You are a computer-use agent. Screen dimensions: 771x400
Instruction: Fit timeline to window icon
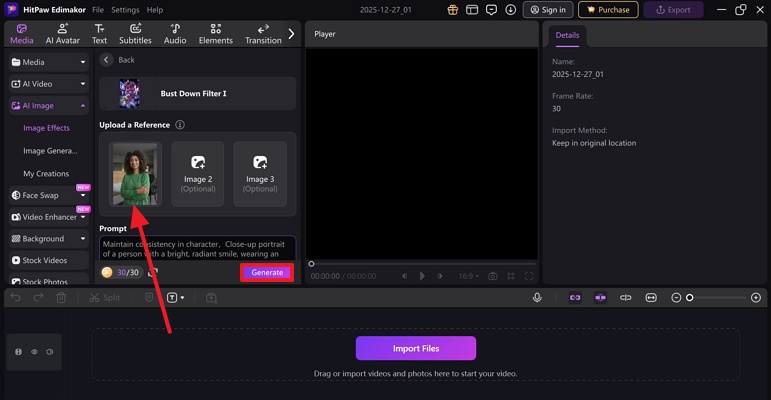(x=651, y=297)
